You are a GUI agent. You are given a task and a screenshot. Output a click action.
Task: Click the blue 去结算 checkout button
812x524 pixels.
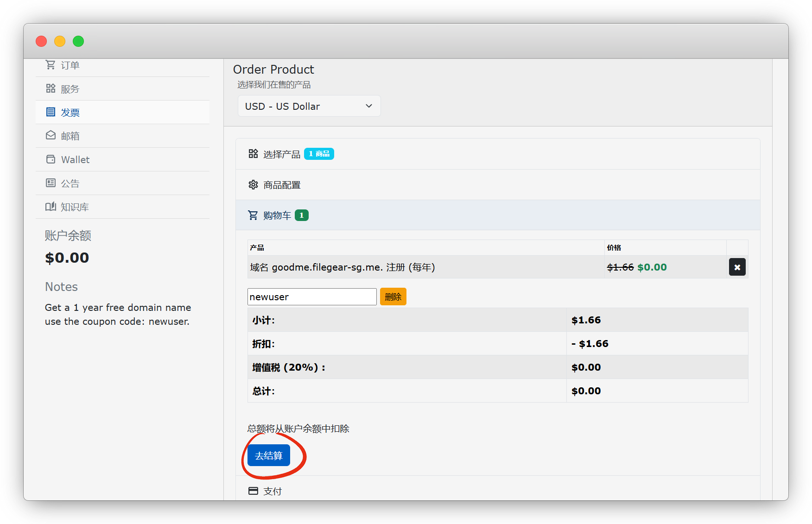[269, 455]
